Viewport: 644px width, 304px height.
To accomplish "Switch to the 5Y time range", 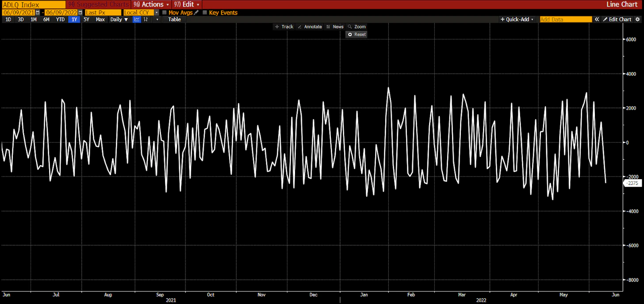I will click(86, 19).
